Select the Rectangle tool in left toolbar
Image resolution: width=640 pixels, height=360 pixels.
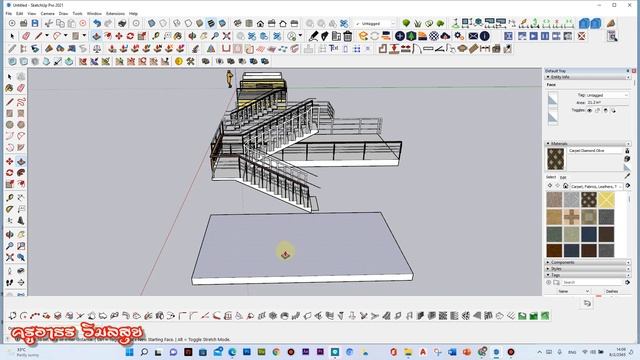pos(10,113)
